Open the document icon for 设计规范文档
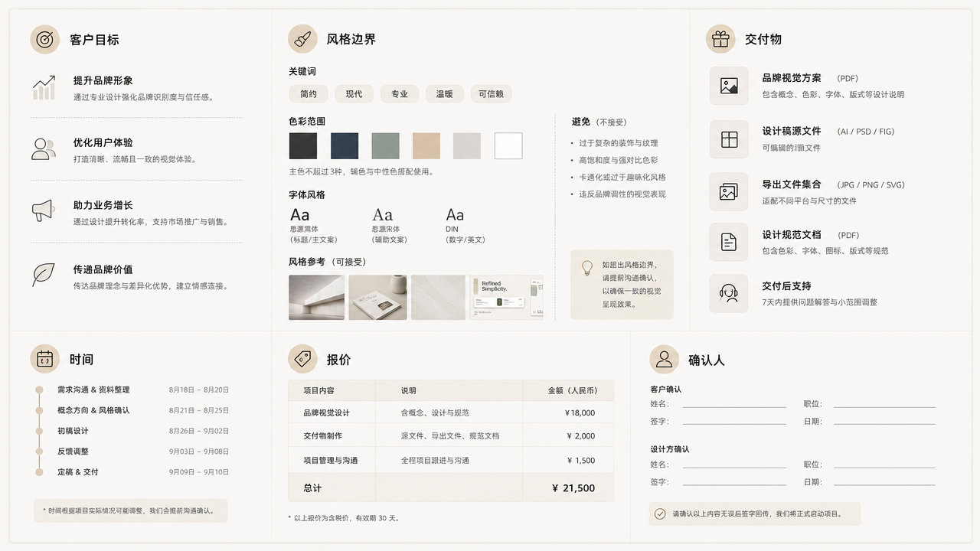The image size is (980, 551). pos(729,242)
